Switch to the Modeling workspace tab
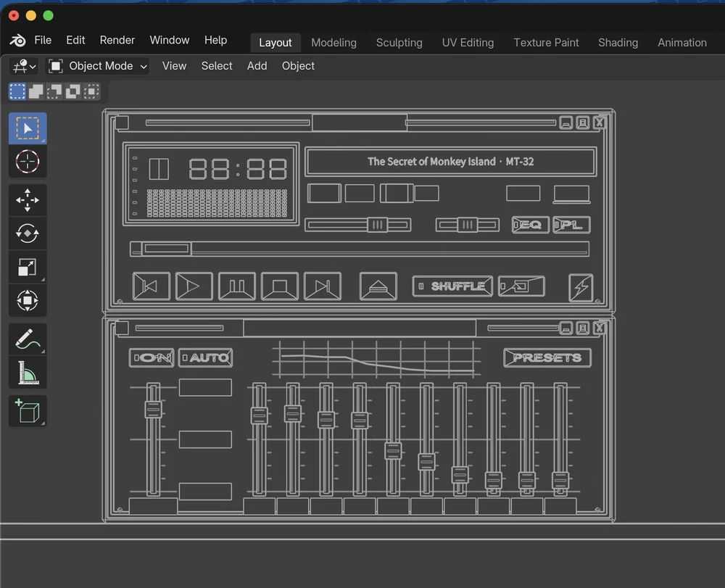 [333, 43]
